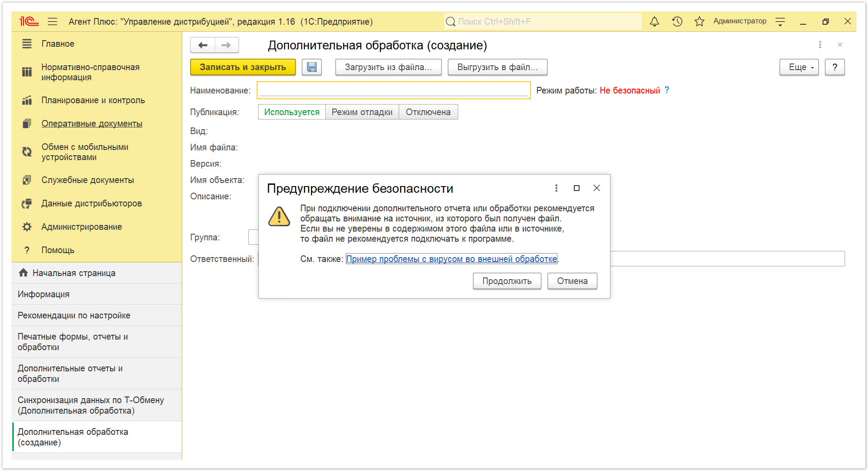Image resolution: width=868 pixels, height=471 pixels.
Task: Close the security warning dialog
Action: (x=597, y=188)
